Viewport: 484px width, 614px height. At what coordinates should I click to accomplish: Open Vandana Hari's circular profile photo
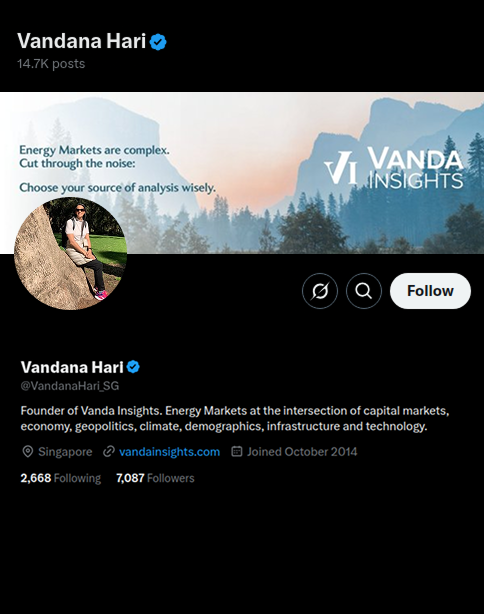[70, 253]
